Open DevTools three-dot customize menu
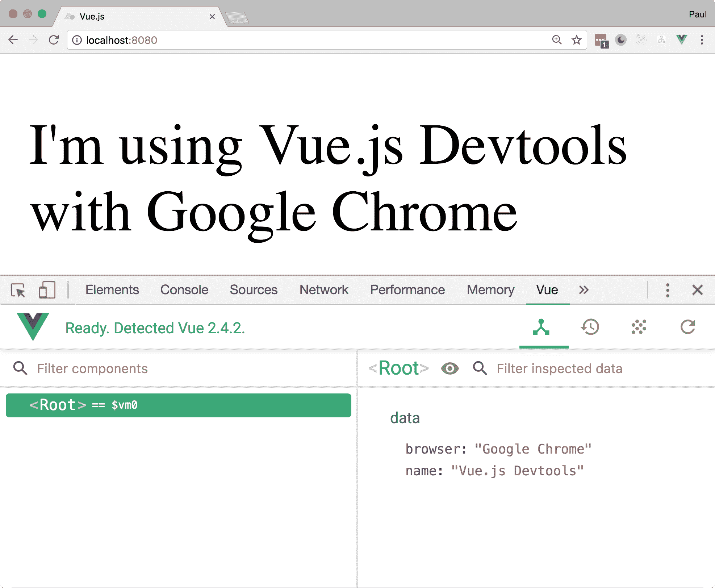 click(x=668, y=290)
